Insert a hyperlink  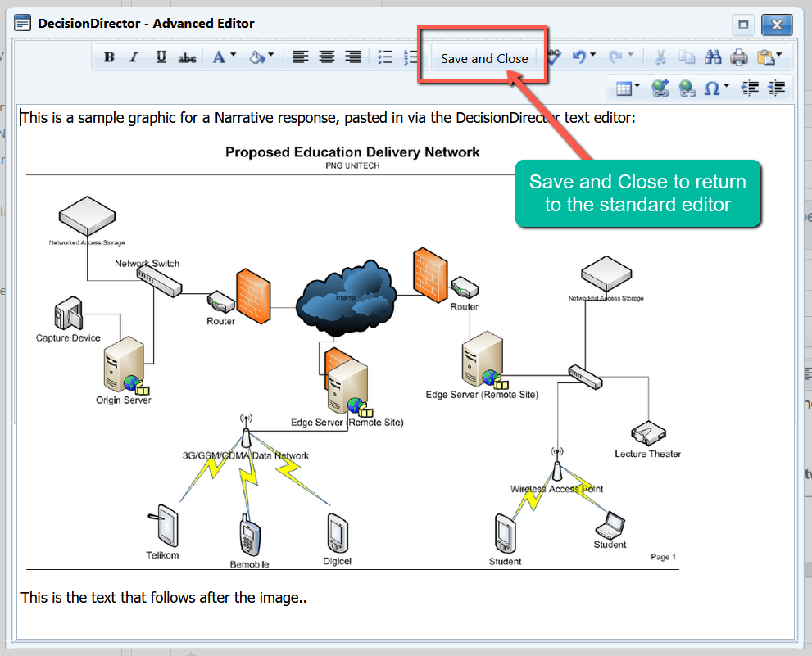pyautogui.click(x=660, y=88)
